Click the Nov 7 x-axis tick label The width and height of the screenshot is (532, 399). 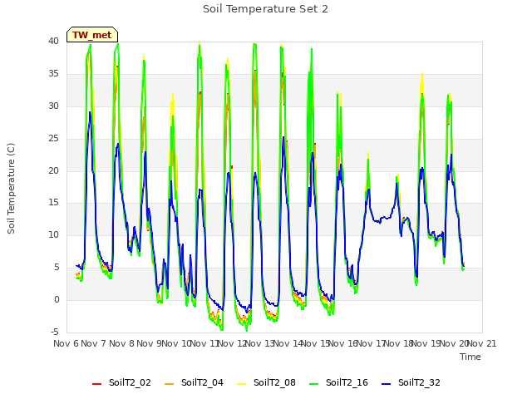pyautogui.click(x=94, y=343)
